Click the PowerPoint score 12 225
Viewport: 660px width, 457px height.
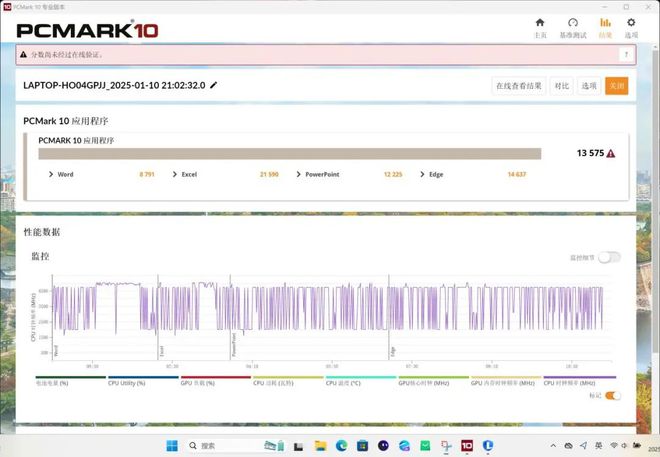tap(393, 174)
